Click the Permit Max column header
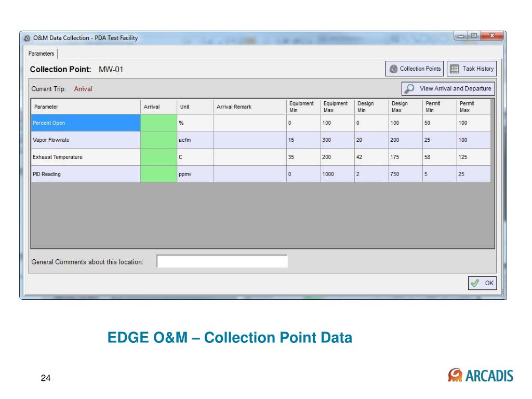The image size is (532, 399). click(x=474, y=107)
